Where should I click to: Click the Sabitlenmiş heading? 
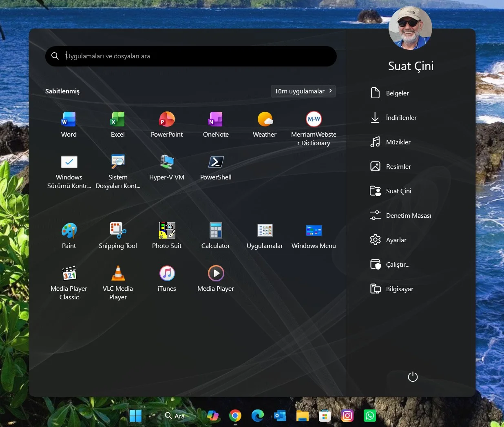(x=62, y=91)
